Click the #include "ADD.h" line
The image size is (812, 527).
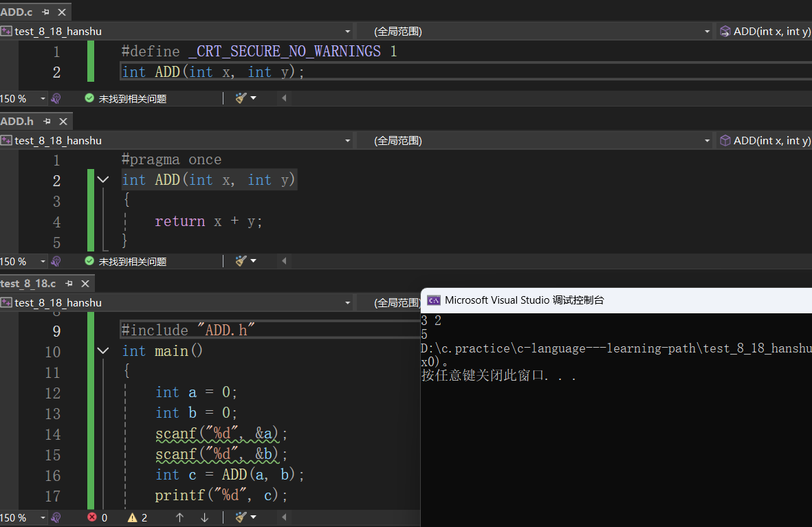[x=188, y=330]
